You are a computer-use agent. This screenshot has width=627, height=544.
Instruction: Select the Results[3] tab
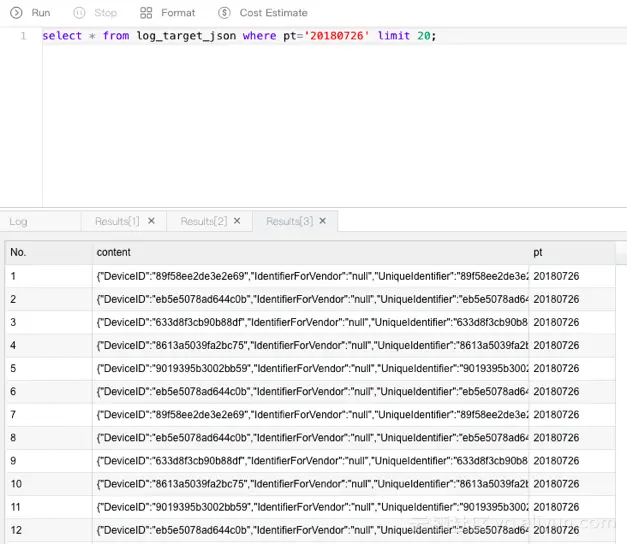[290, 221]
